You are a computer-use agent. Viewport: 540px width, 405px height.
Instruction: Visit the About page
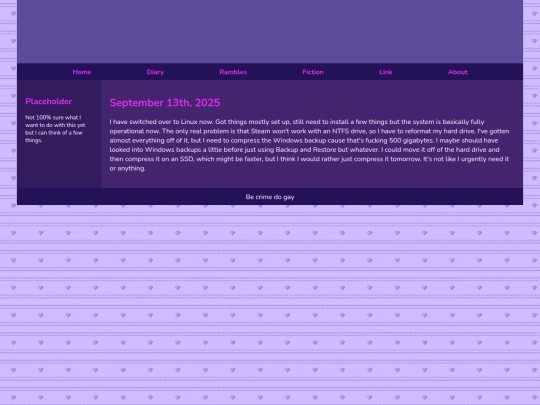click(x=458, y=72)
